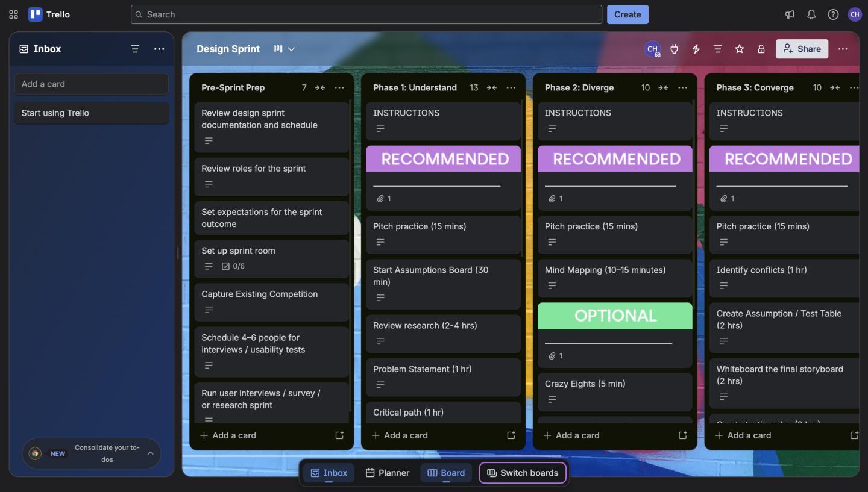Open the board filter icon

point(717,49)
